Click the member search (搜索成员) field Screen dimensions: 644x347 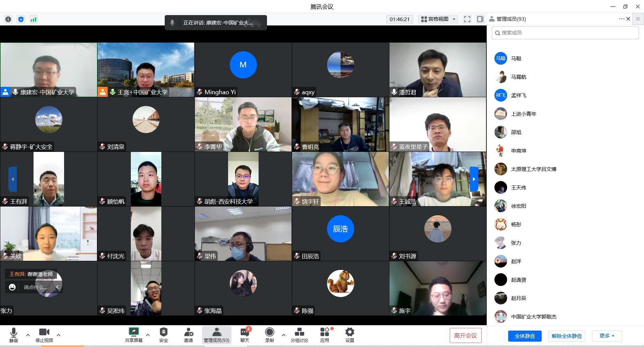click(x=565, y=33)
